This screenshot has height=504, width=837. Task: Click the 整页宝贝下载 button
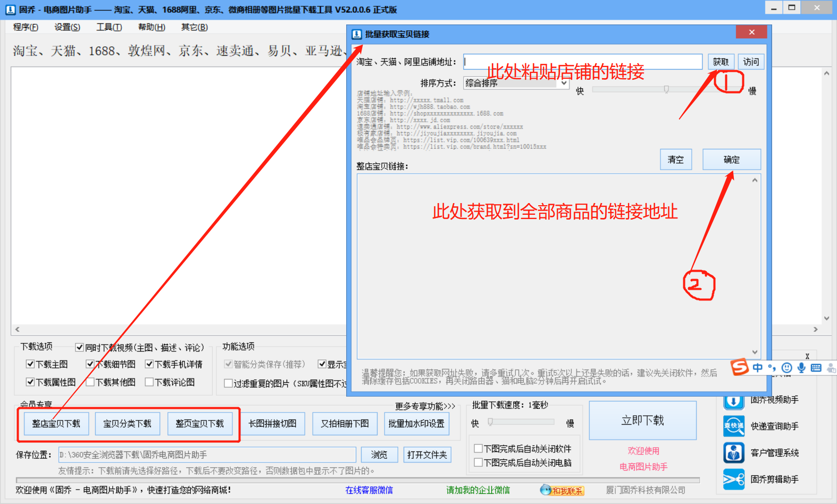200,424
